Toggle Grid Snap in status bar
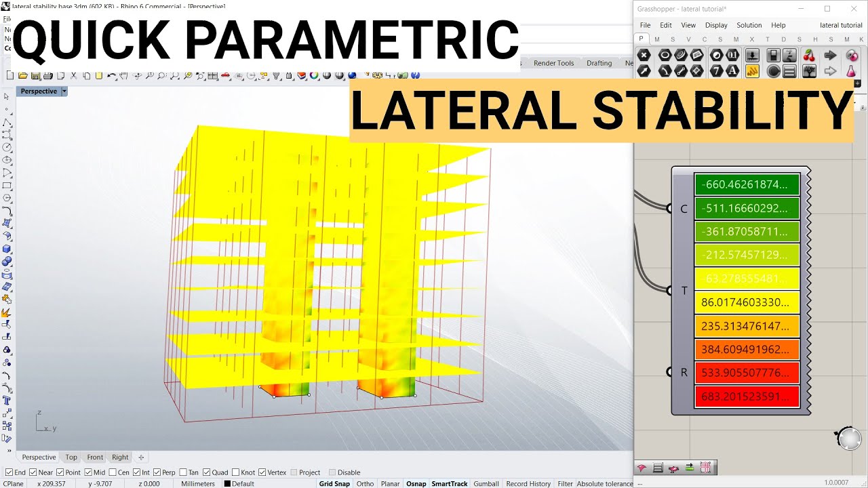This screenshot has height=488, width=868. [x=334, y=484]
